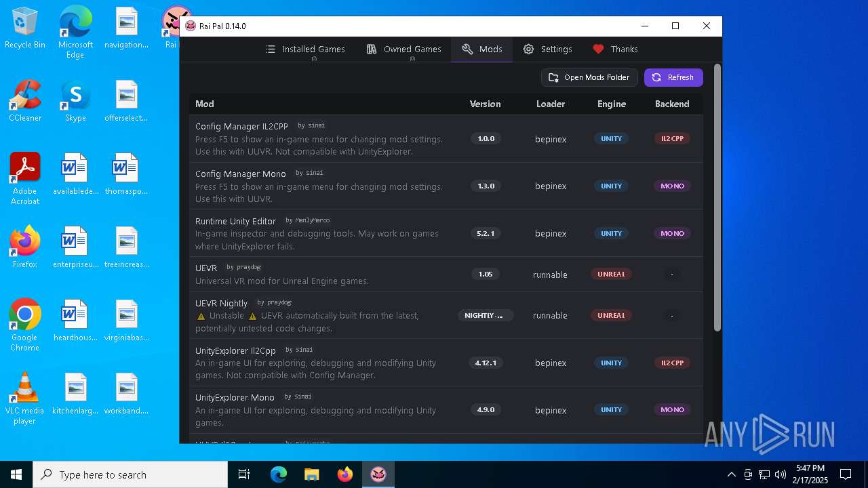Show hidden system tray icons
The width and height of the screenshot is (868, 488).
point(731,474)
